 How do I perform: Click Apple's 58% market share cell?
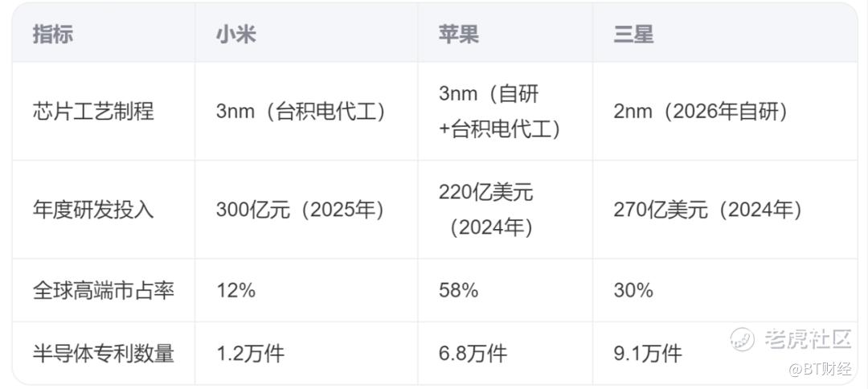(x=458, y=290)
